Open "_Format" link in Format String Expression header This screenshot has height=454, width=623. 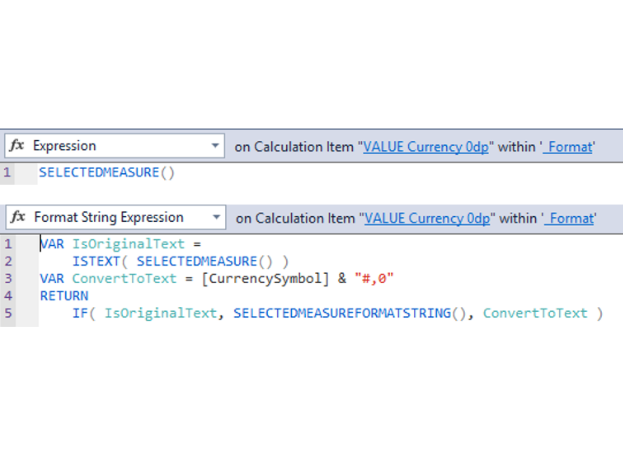[569, 218]
